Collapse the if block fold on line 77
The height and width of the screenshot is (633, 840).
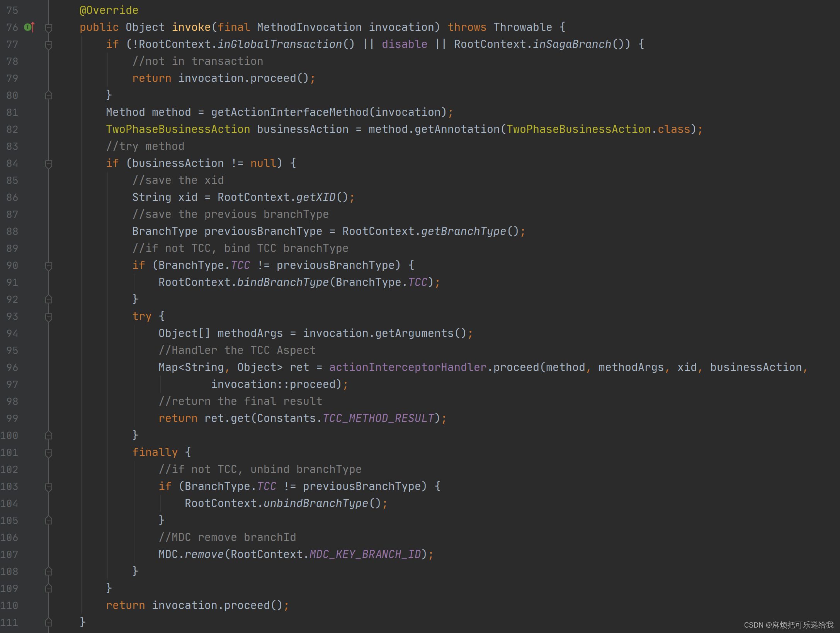tap(49, 45)
